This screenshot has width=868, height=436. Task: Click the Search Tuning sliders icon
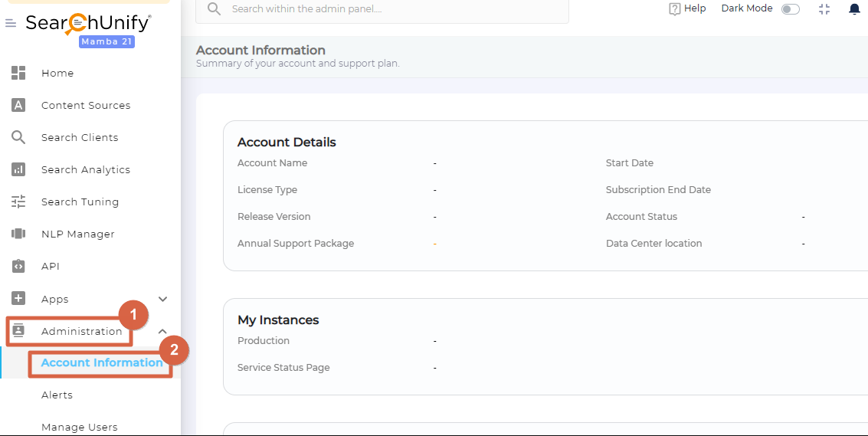point(18,202)
